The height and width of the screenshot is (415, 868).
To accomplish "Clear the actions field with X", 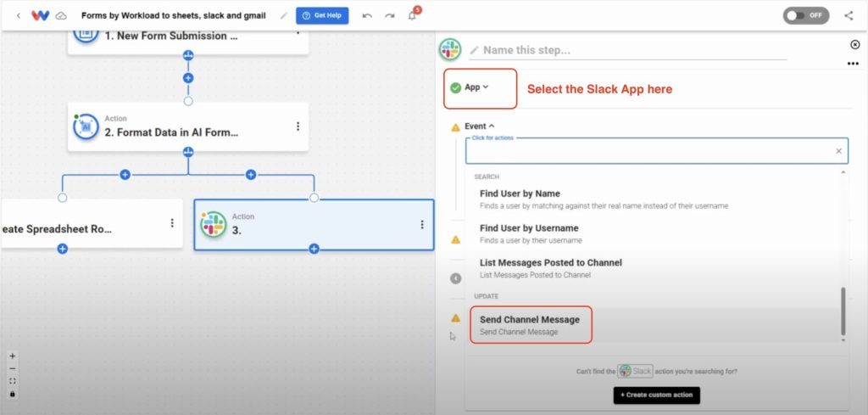I will tap(838, 151).
